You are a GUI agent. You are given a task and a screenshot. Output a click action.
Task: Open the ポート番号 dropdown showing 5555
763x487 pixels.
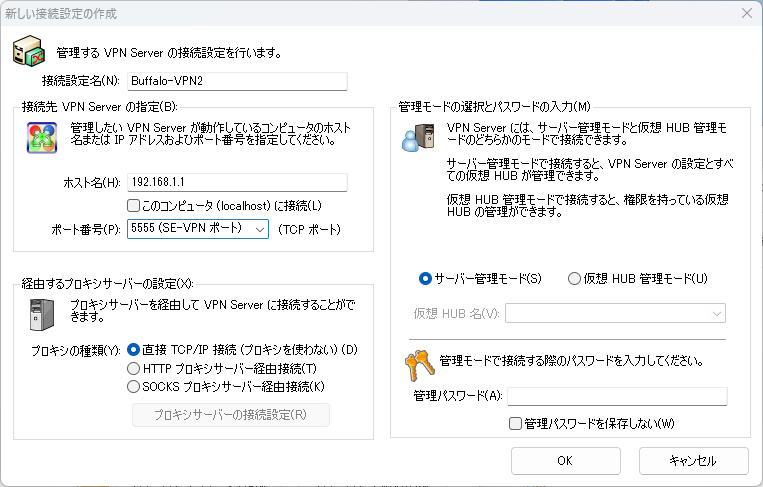198,229
